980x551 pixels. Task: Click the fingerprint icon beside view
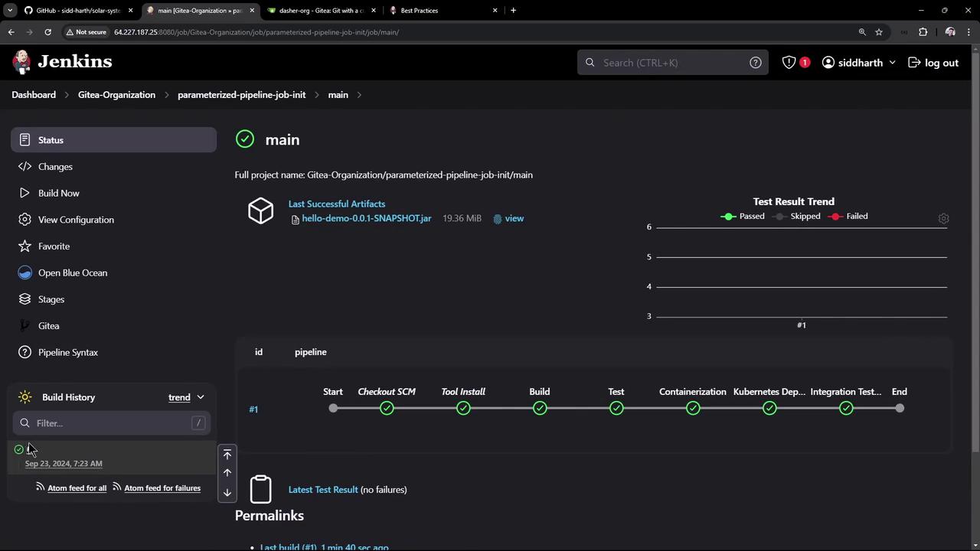click(x=498, y=219)
